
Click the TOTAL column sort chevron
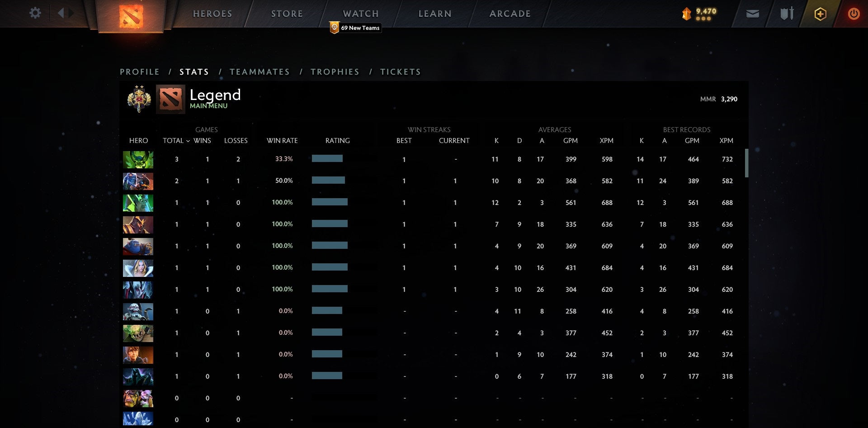(189, 141)
